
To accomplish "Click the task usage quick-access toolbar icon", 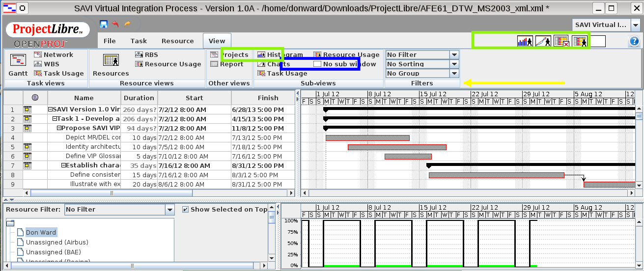I will pos(561,41).
